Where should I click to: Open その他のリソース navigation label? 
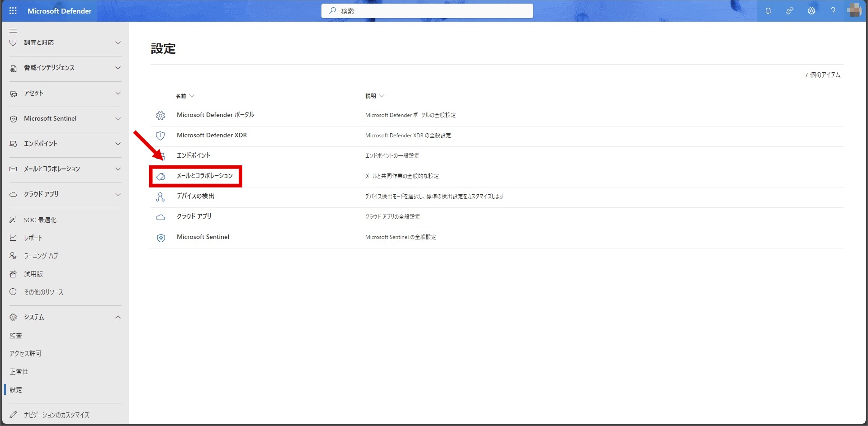tap(43, 292)
